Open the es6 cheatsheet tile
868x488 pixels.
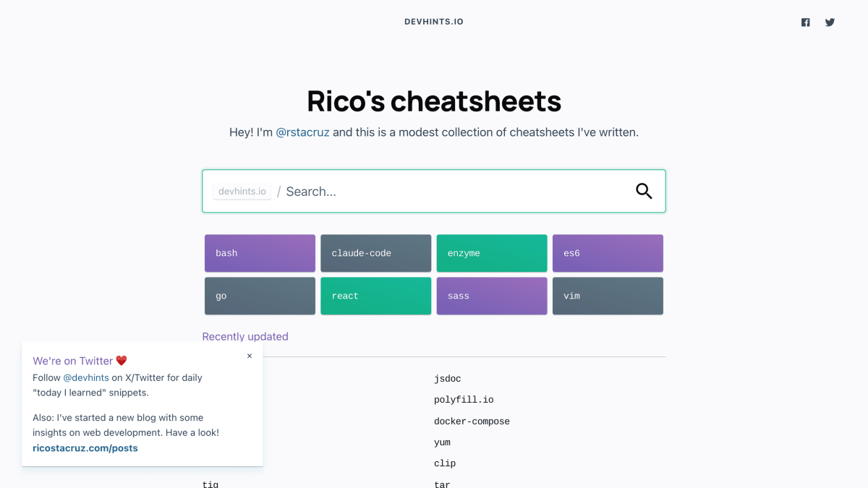(608, 253)
